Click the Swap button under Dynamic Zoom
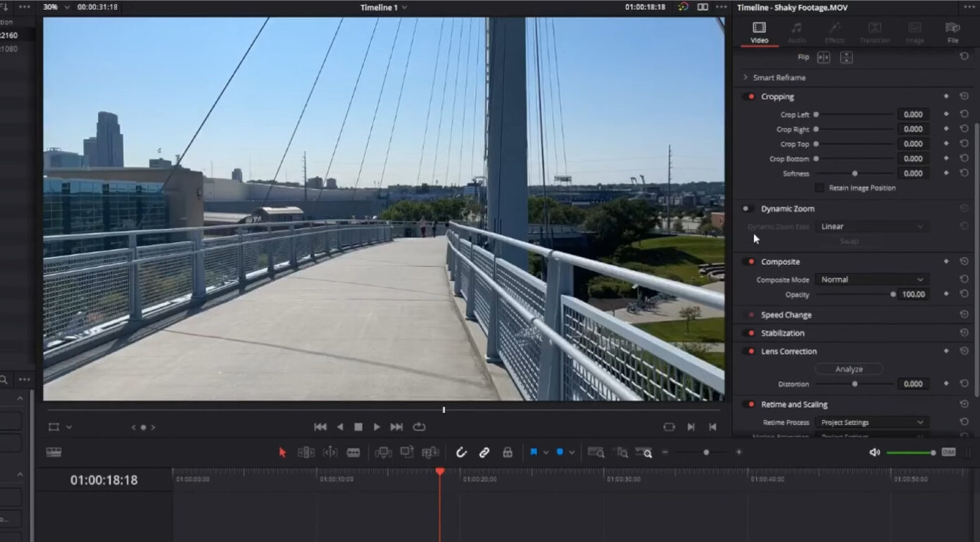980x542 pixels. (848, 241)
